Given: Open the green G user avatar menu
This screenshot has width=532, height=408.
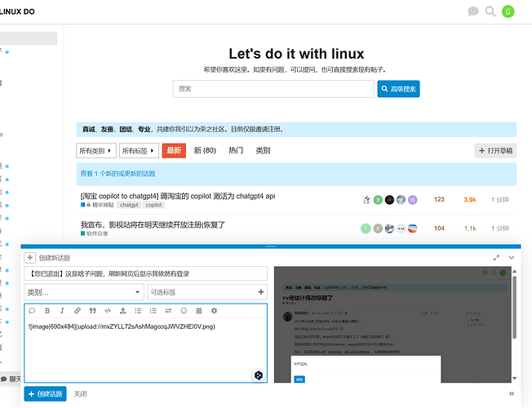Looking at the screenshot, I should coord(508,11).
